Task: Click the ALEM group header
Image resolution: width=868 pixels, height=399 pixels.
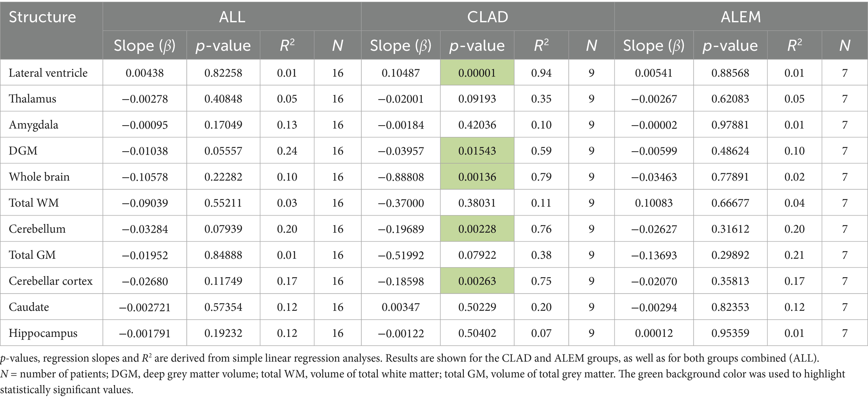Action: tap(740, 17)
